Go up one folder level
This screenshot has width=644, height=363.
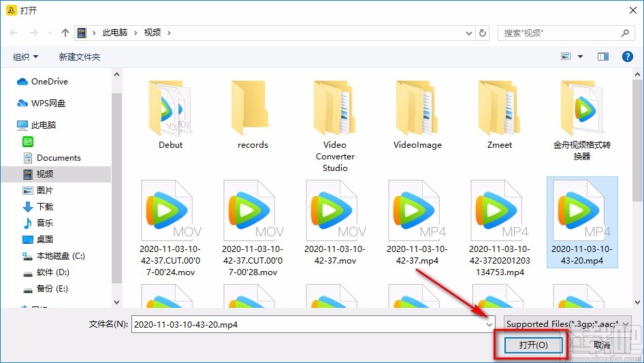(x=65, y=33)
